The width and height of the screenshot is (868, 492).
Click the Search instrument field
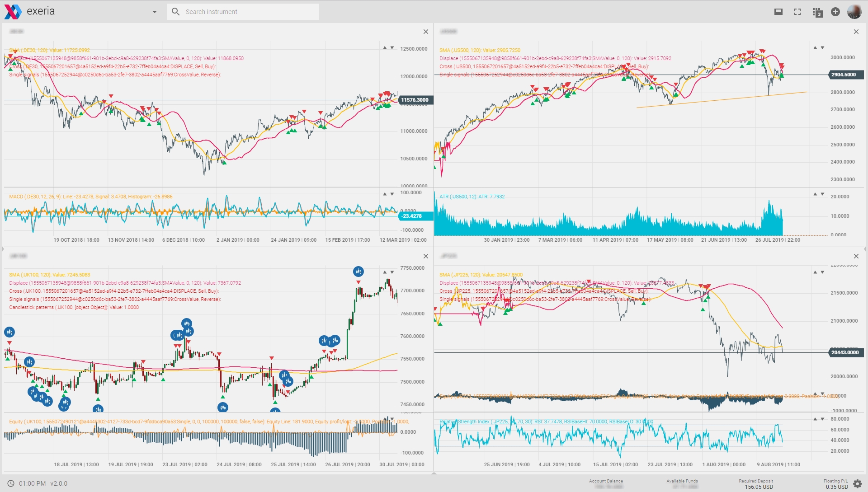click(x=249, y=12)
